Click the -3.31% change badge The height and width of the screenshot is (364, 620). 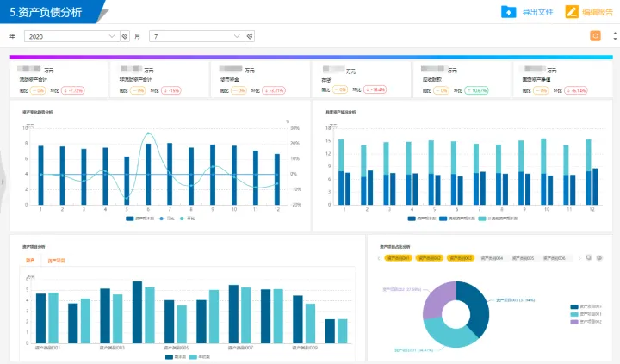(x=274, y=90)
